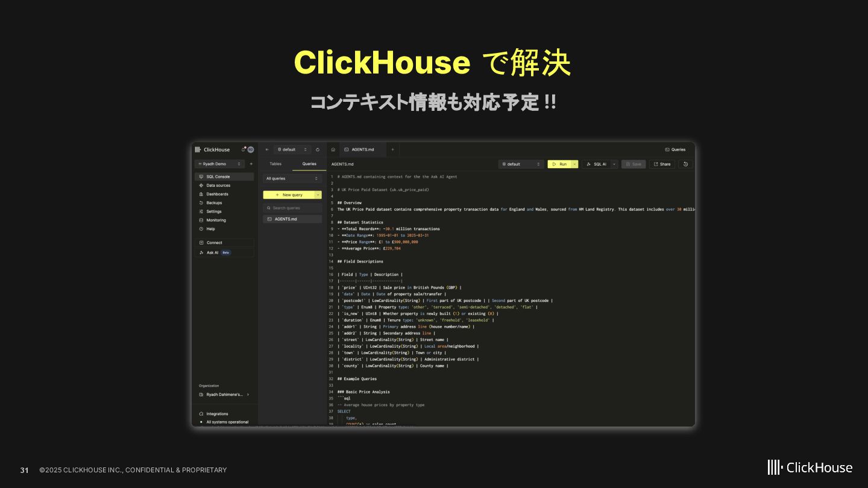The height and width of the screenshot is (488, 868).
Task: Select the AGENTS.md editor tab
Action: coord(362,149)
